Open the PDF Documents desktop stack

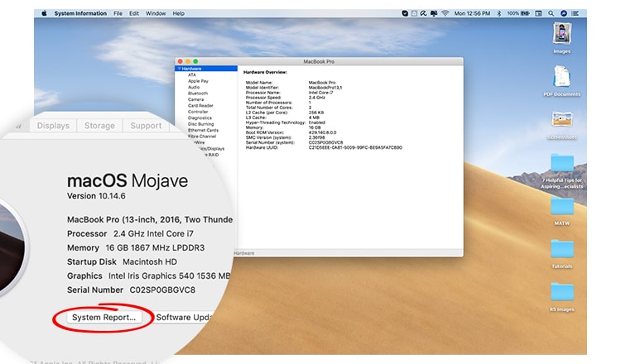click(562, 77)
